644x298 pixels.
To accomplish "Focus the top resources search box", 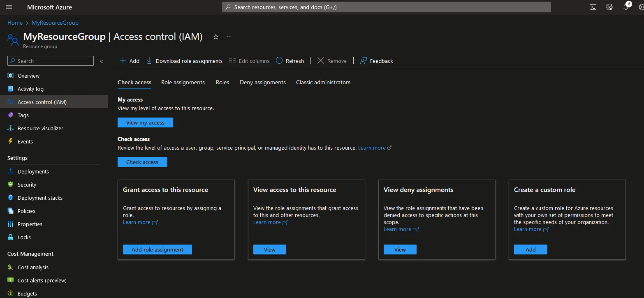I will 387,7.
